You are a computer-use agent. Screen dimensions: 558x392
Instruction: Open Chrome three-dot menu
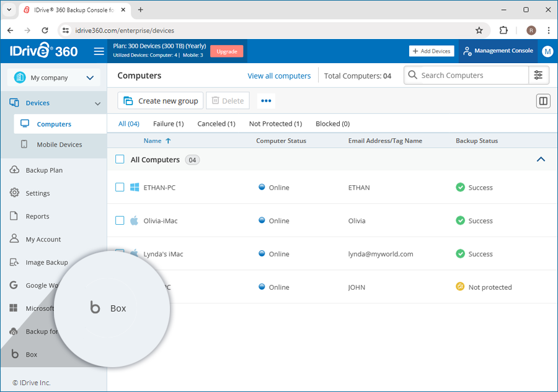pos(549,30)
